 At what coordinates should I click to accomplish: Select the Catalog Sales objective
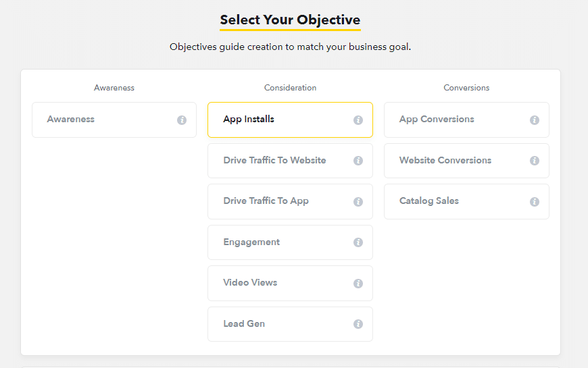(466, 202)
